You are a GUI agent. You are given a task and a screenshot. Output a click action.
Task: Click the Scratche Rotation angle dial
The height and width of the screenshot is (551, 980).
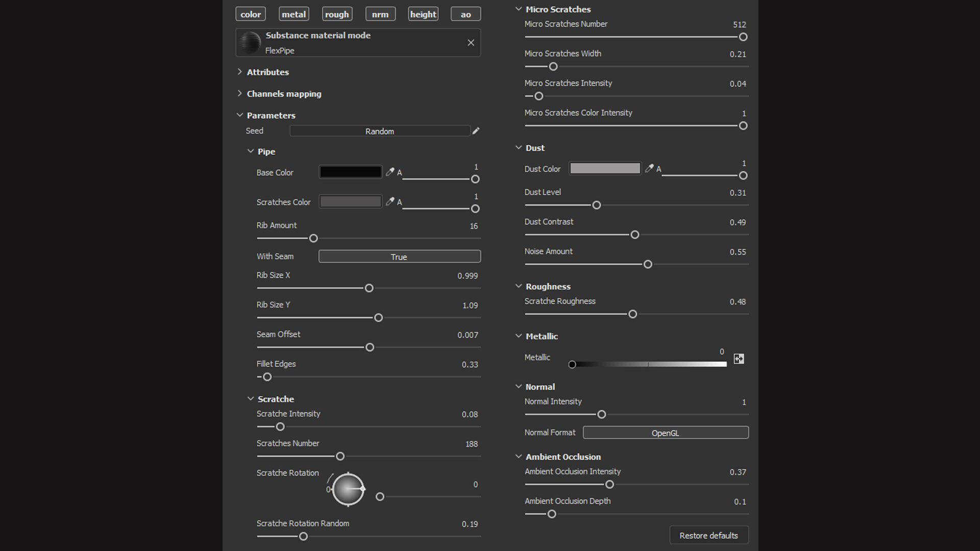pos(348,489)
